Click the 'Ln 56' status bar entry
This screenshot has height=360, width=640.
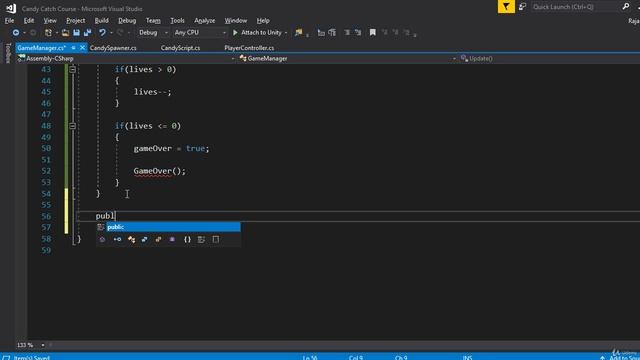[310, 357]
